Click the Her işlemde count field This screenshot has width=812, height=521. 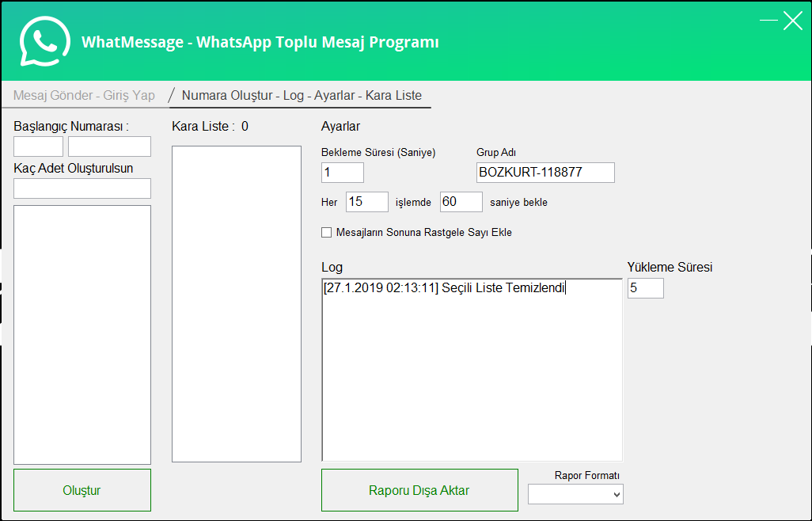(367, 202)
